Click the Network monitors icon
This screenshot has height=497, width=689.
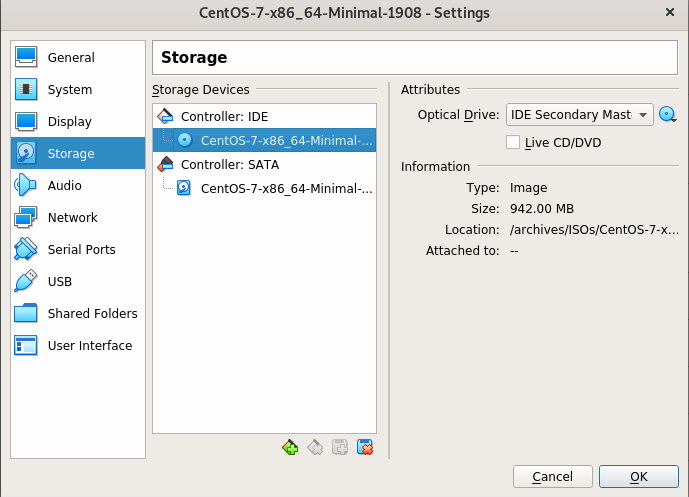tap(26, 217)
